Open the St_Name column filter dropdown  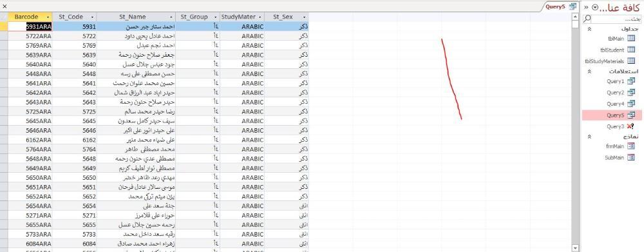[x=171, y=17]
